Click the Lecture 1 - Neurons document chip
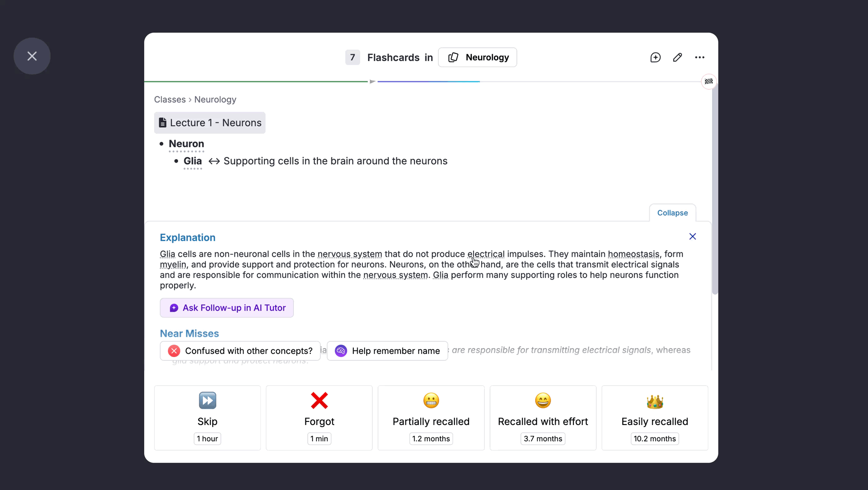868x490 pixels. (x=210, y=123)
